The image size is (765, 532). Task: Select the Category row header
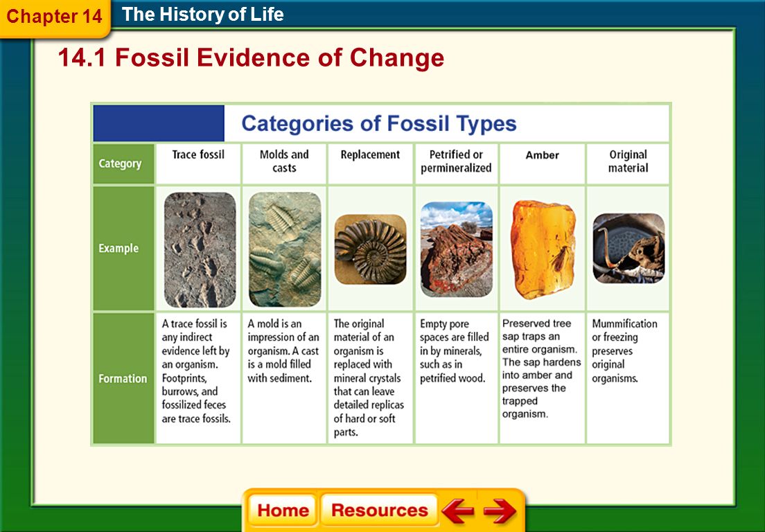click(x=124, y=163)
